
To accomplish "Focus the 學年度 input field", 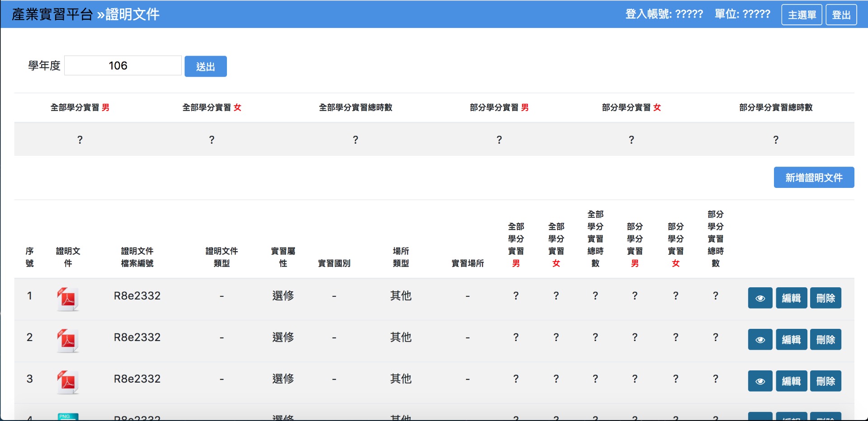I will [x=123, y=66].
